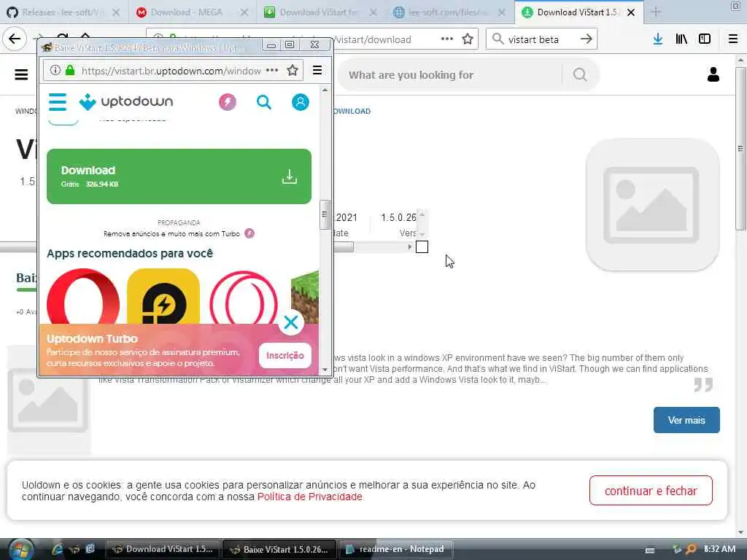747x560 pixels.
Task: Click the main page search magnifier
Action: [x=580, y=75]
